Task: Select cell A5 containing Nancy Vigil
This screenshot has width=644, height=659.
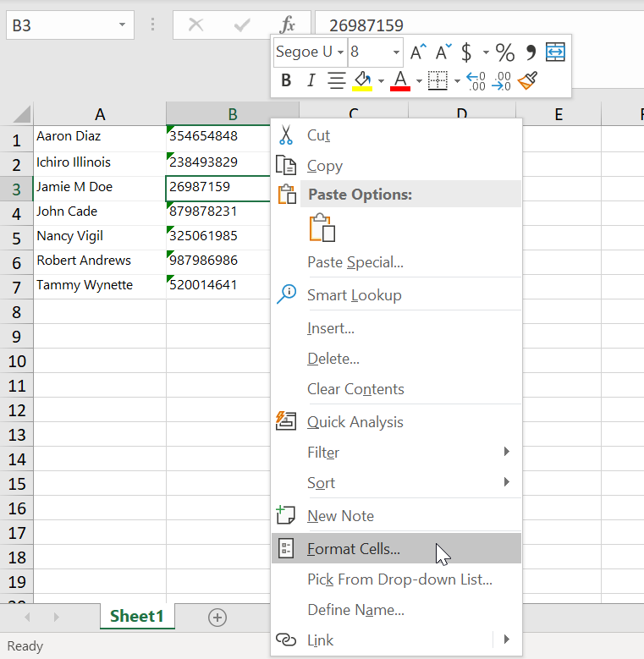Action: pos(99,236)
